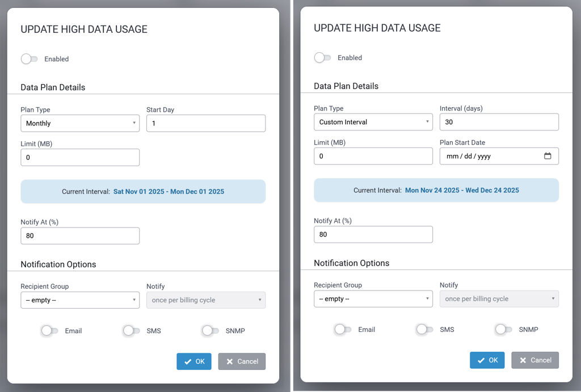This screenshot has height=392, width=581.
Task: Turn on SNMP in the Monthly plan dialog
Action: point(210,331)
